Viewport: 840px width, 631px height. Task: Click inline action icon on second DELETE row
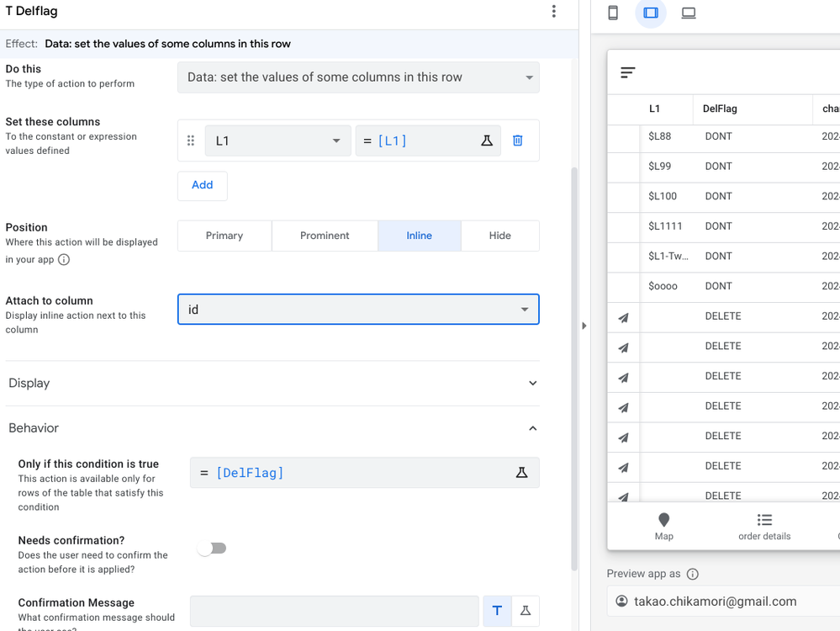623,347
